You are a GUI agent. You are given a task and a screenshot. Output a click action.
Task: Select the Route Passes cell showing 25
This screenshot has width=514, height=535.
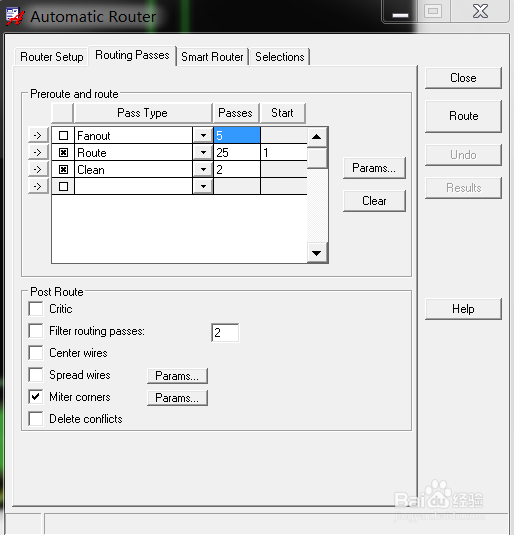237,152
